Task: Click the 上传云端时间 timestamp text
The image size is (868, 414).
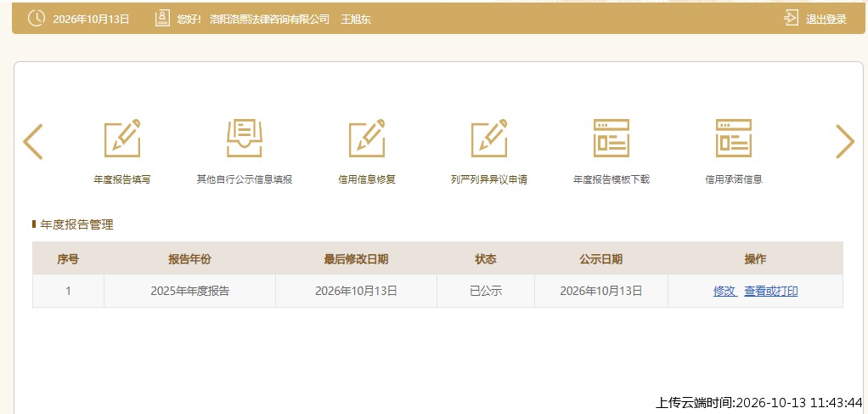Action: coord(759,402)
